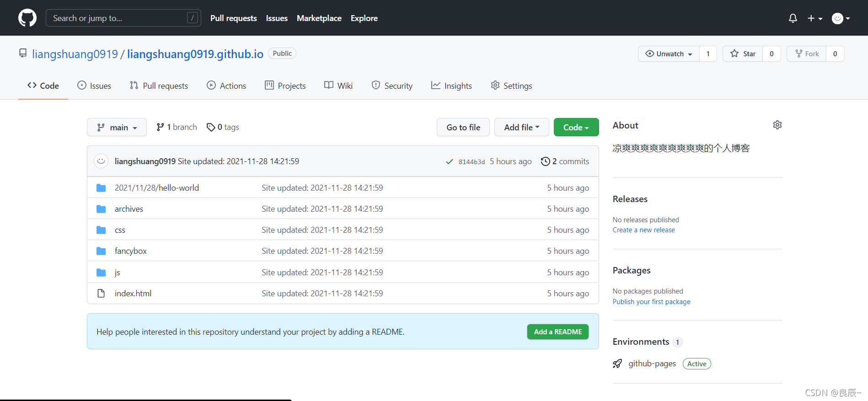The image size is (868, 401).
Task: Open the Wiki tab
Action: click(338, 86)
